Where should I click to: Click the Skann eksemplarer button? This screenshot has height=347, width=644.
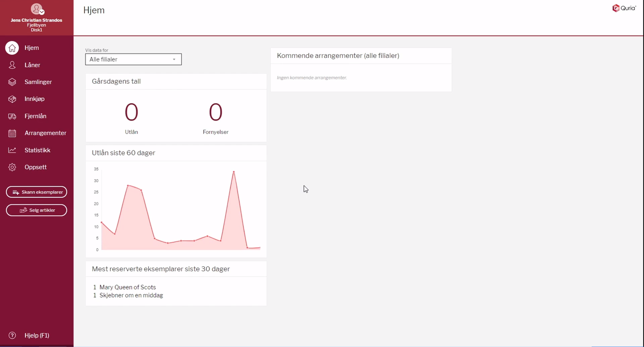click(x=37, y=192)
